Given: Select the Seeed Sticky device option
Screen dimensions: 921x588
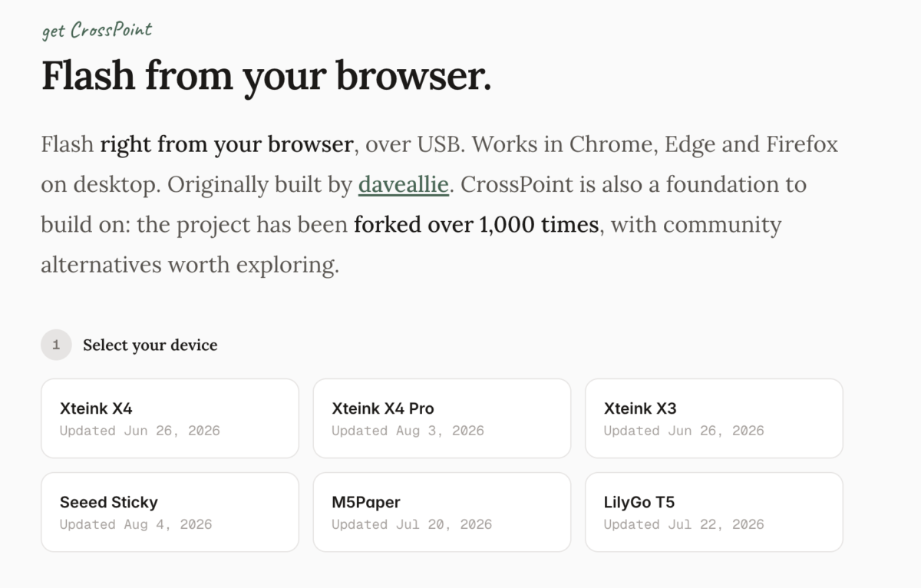Looking at the screenshot, I should pos(170,512).
